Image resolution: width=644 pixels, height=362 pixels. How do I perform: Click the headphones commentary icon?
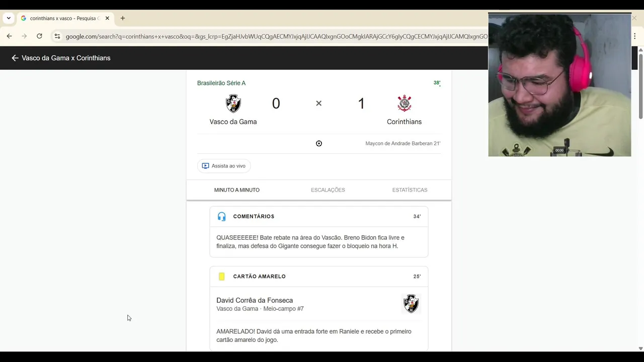pyautogui.click(x=221, y=216)
